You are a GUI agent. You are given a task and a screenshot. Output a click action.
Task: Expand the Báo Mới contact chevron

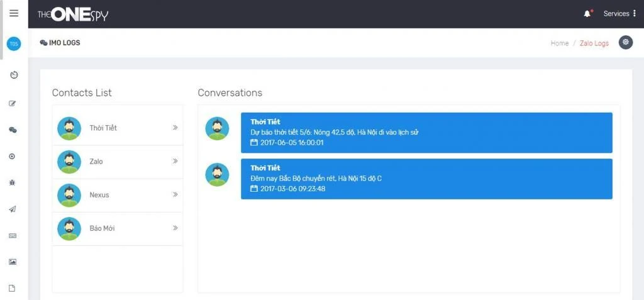tap(175, 228)
